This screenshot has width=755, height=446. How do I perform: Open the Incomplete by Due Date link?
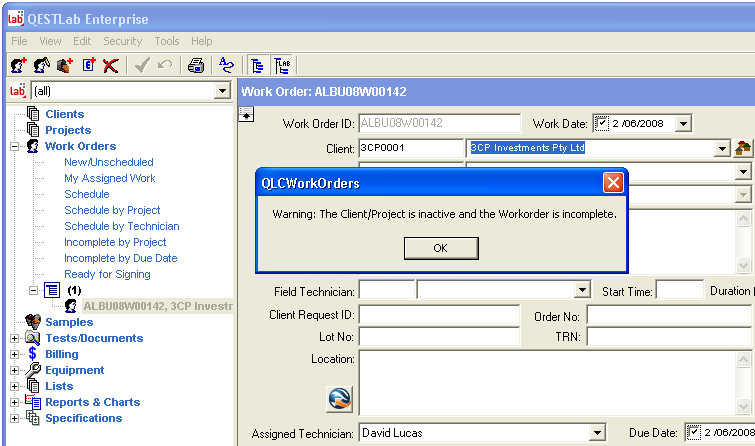(x=120, y=258)
